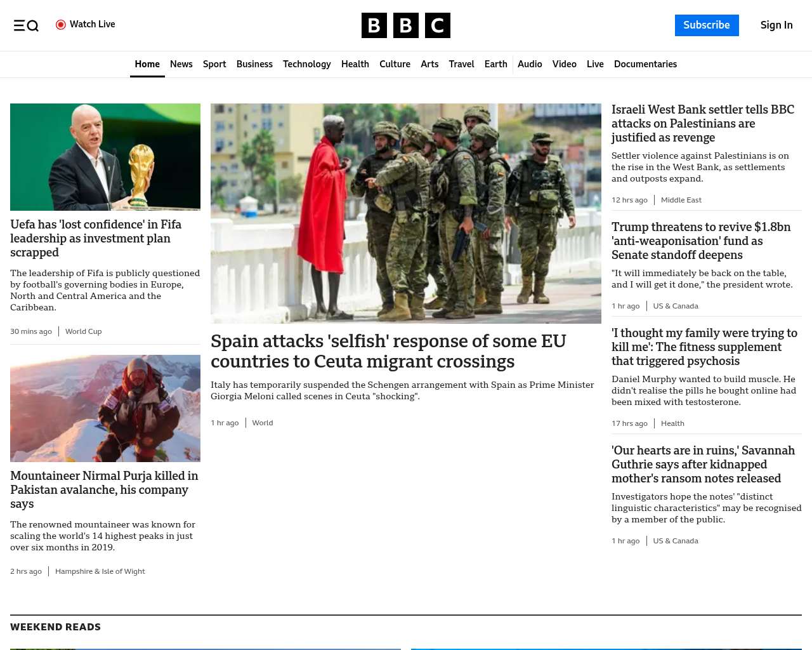The width and height of the screenshot is (812, 650).
Task: Open the Travel section
Action: pyautogui.click(x=461, y=64)
